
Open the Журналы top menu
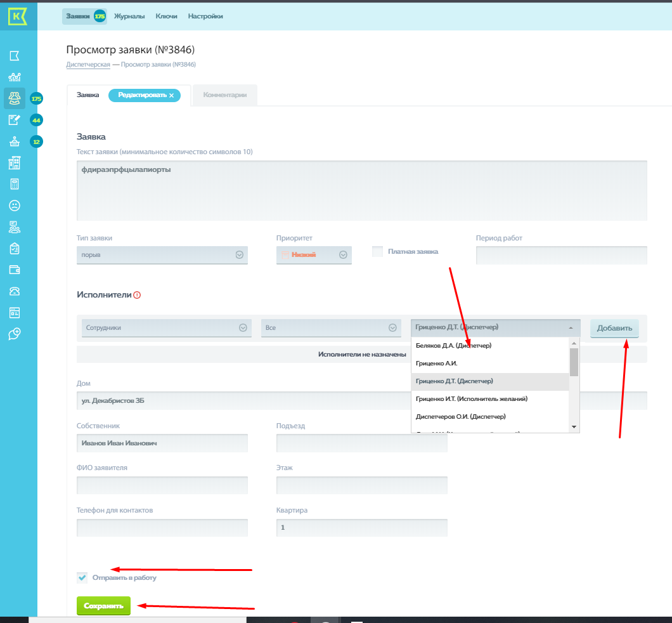[129, 16]
